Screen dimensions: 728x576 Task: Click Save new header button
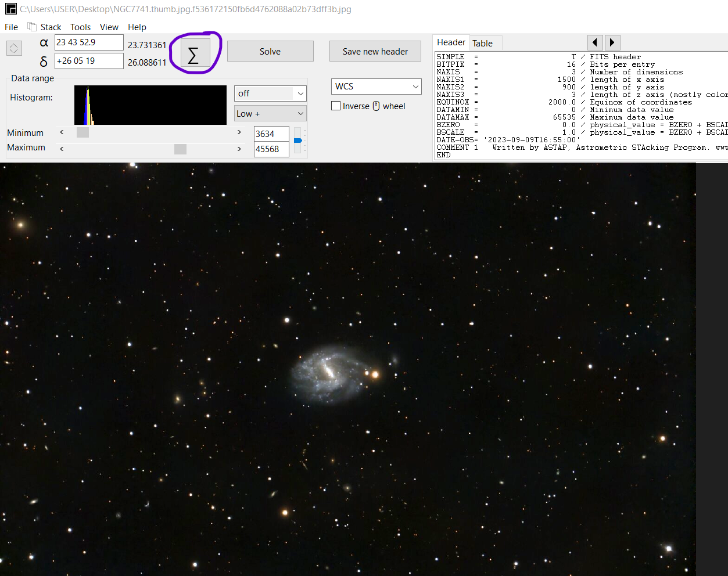(x=375, y=51)
